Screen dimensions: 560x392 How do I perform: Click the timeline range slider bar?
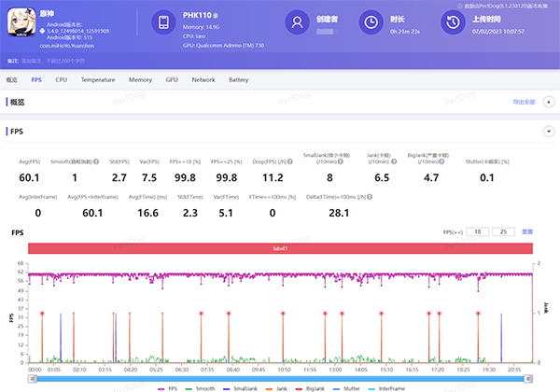click(x=280, y=377)
